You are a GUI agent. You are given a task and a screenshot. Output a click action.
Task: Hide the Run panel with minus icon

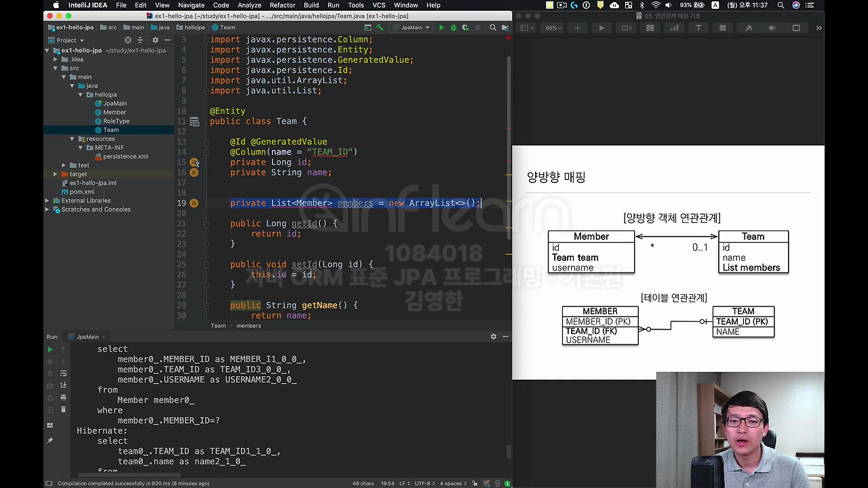505,337
